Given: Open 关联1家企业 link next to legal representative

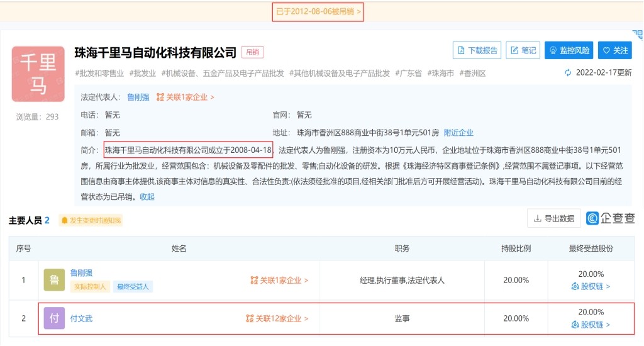Looking at the screenshot, I should pos(186,97).
